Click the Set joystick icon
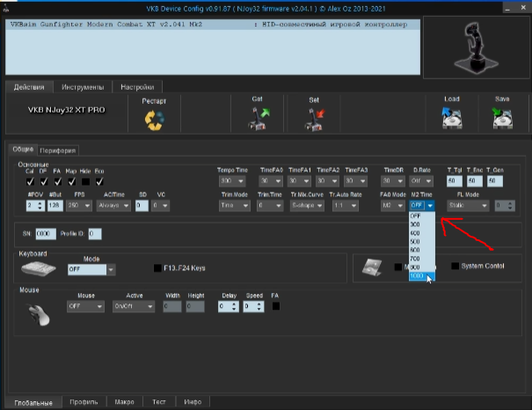This screenshot has height=410, width=532. pos(315,120)
